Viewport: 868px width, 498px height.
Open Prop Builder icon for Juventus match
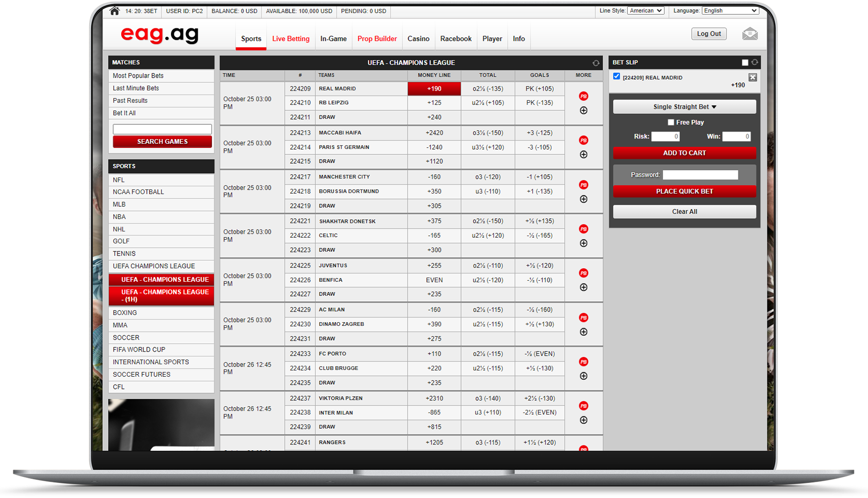(x=583, y=273)
